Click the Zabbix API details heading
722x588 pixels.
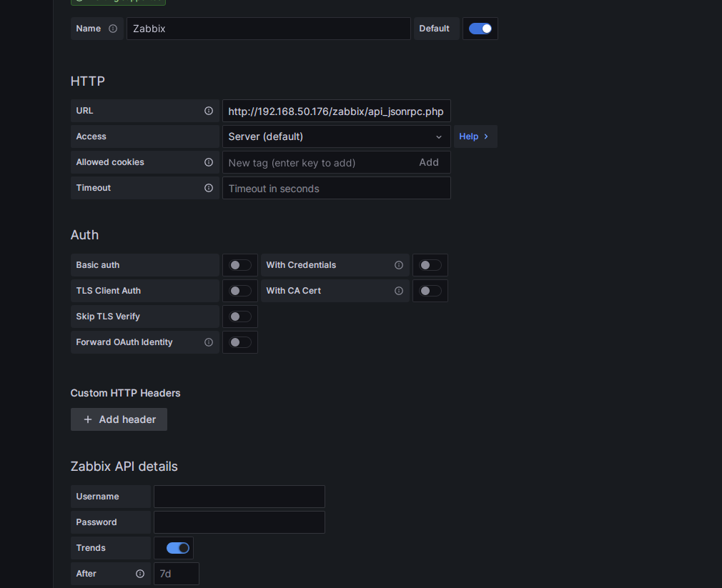[124, 467]
